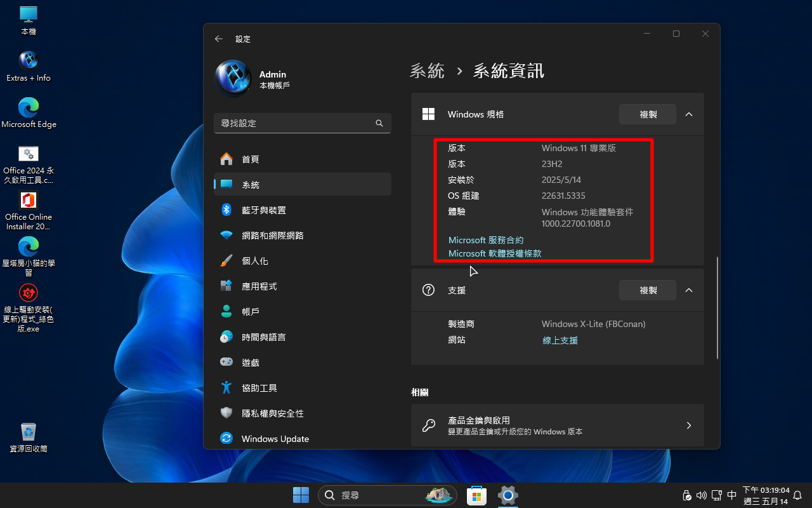
Task: Launch Microsoft Edge from the desktop
Action: (29, 112)
